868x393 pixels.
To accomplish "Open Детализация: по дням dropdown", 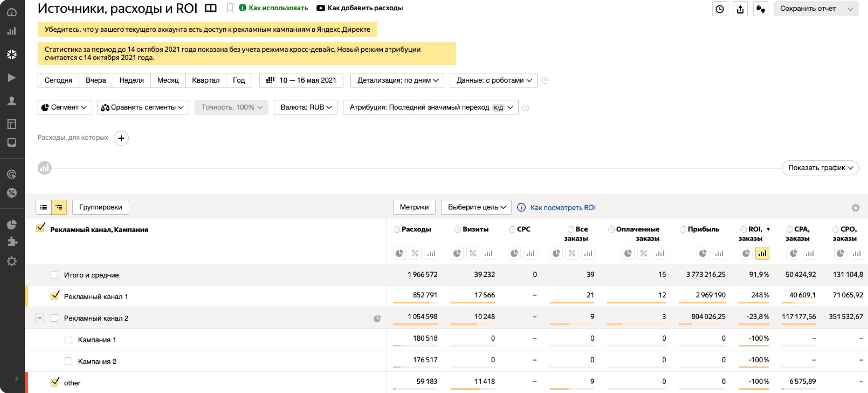I will click(x=397, y=80).
